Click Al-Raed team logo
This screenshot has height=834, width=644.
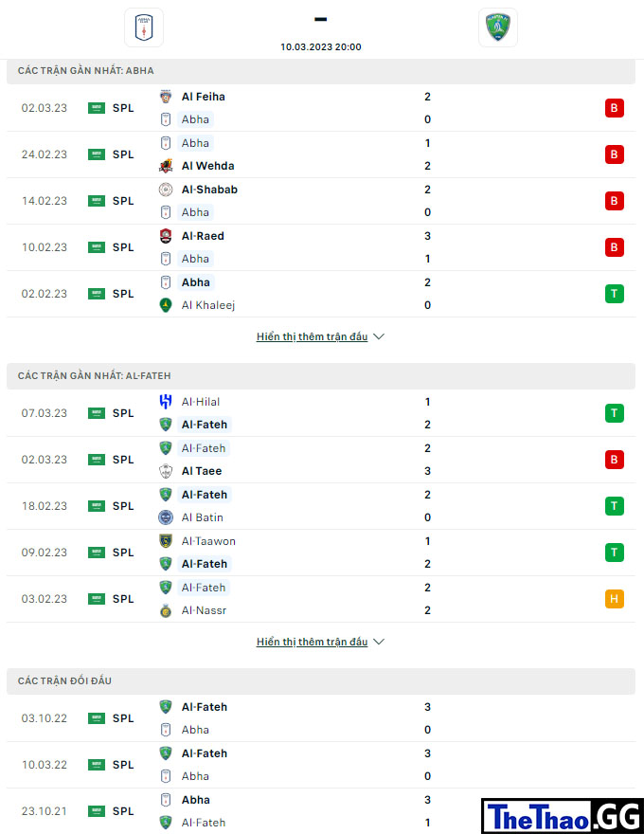coord(166,236)
